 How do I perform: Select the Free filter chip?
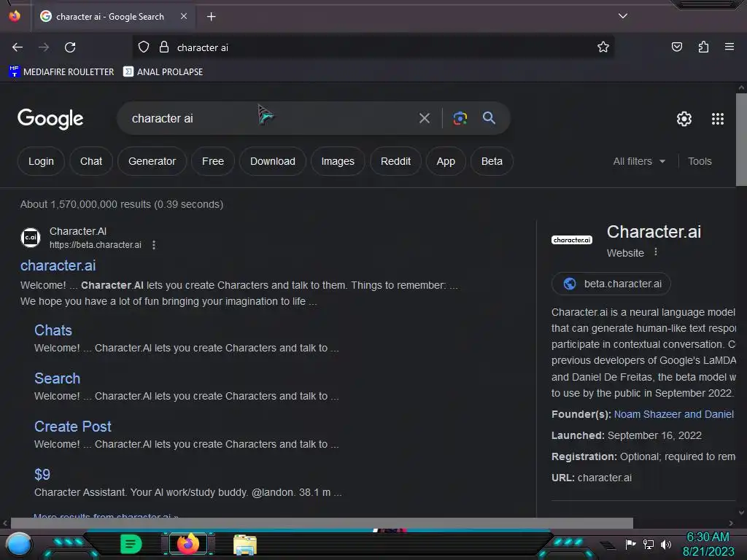pos(213,161)
